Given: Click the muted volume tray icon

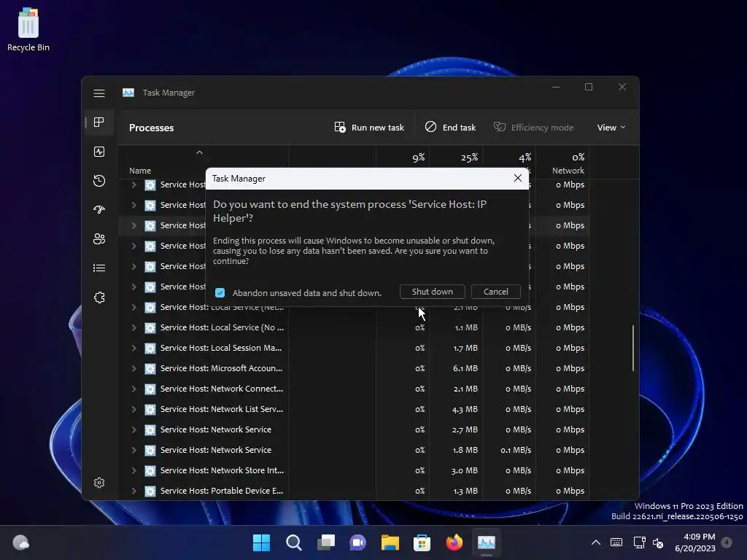Looking at the screenshot, I should (658, 542).
